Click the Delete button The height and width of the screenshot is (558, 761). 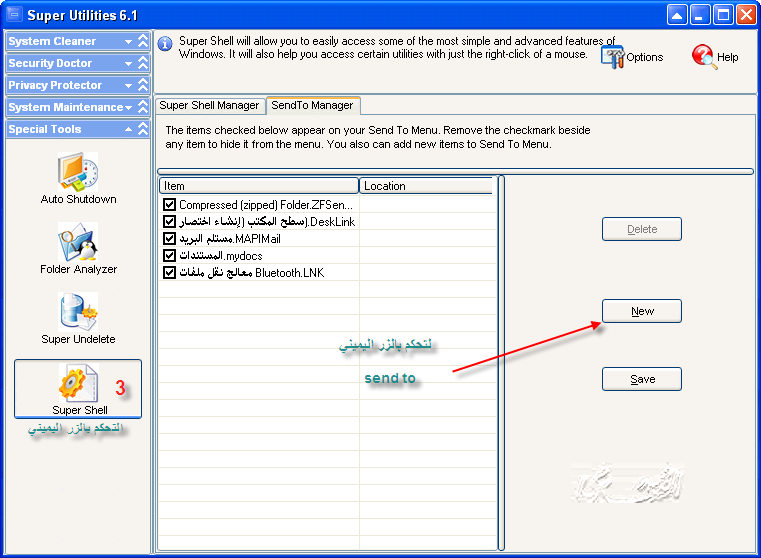pos(642,229)
